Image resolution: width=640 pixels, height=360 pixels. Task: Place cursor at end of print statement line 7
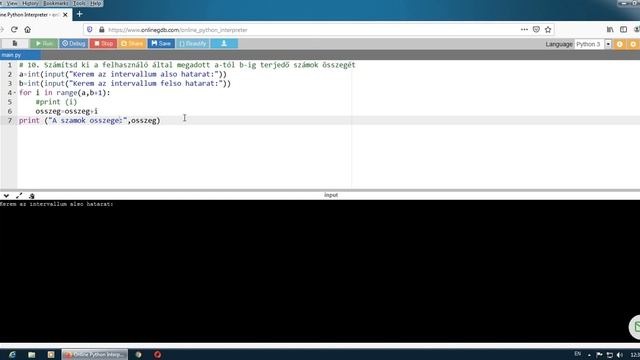click(160, 120)
